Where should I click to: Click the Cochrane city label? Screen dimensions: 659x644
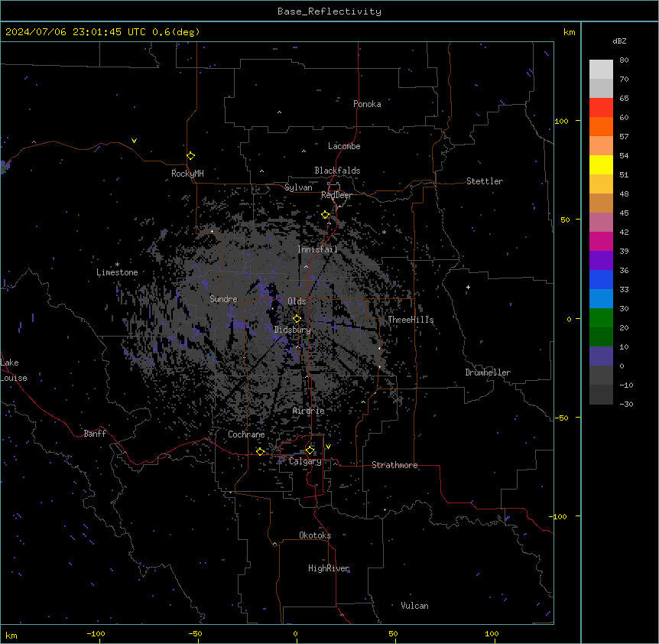(x=246, y=434)
